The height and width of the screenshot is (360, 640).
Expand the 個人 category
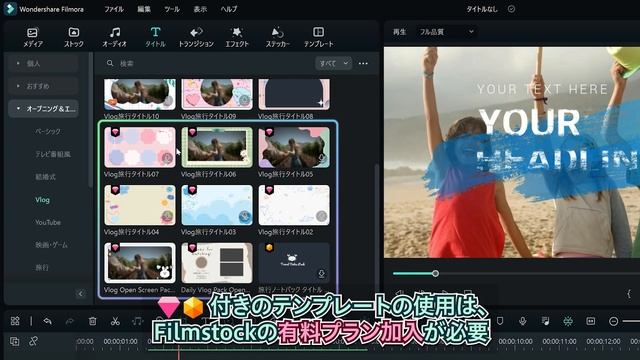click(43, 63)
